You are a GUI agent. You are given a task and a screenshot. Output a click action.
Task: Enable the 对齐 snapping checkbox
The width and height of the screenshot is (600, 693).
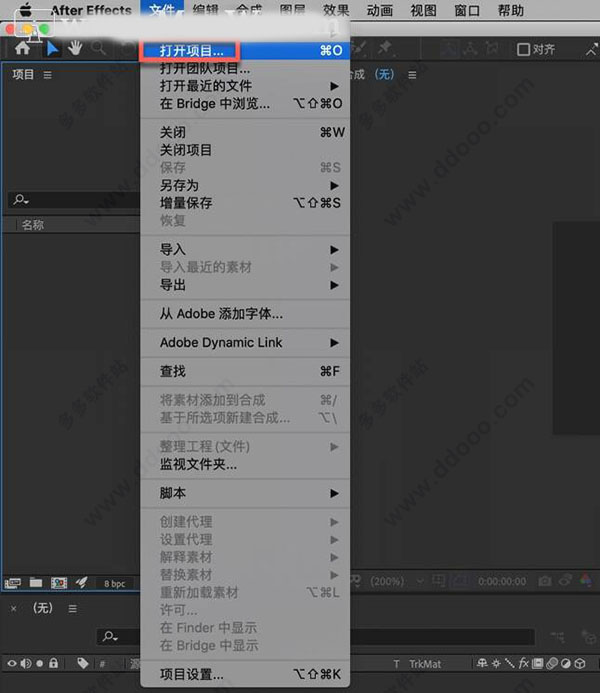[523, 49]
